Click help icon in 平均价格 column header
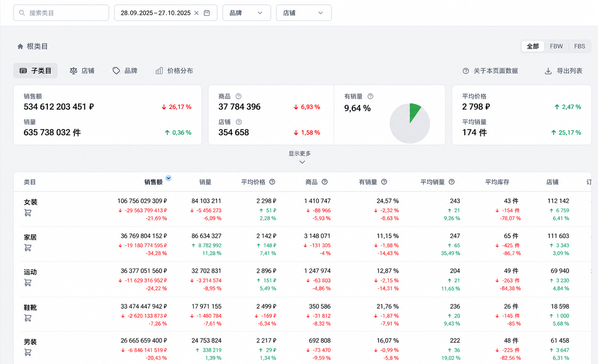This screenshot has height=364, width=598. coord(272,182)
